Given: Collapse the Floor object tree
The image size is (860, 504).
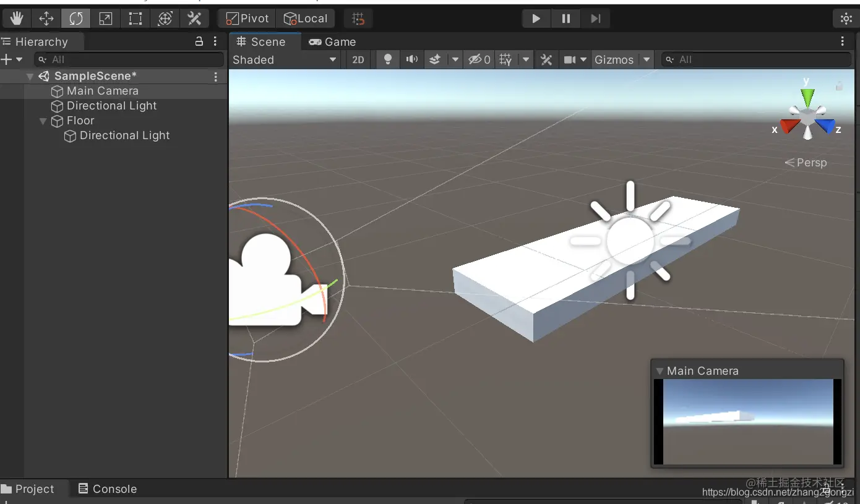Looking at the screenshot, I should tap(43, 121).
